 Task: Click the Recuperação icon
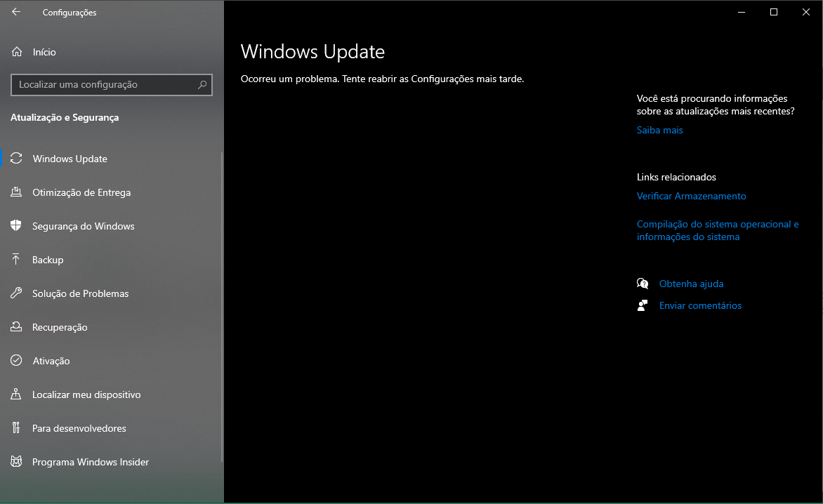click(16, 326)
